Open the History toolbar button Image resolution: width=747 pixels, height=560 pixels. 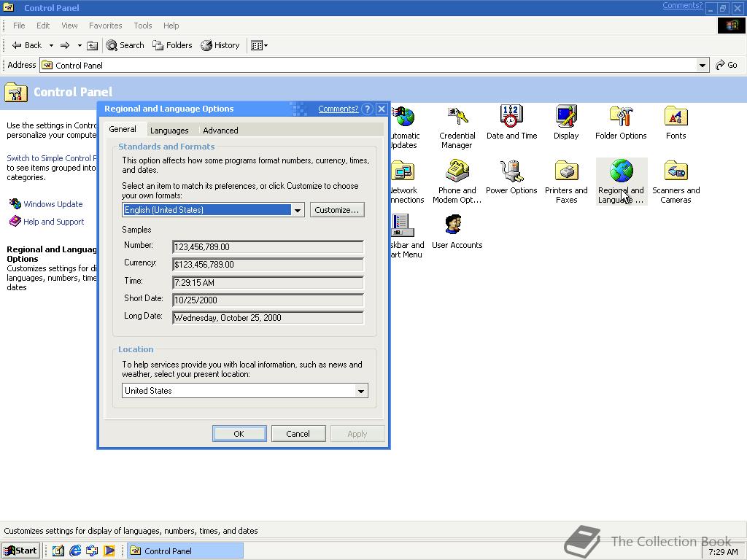coord(220,45)
